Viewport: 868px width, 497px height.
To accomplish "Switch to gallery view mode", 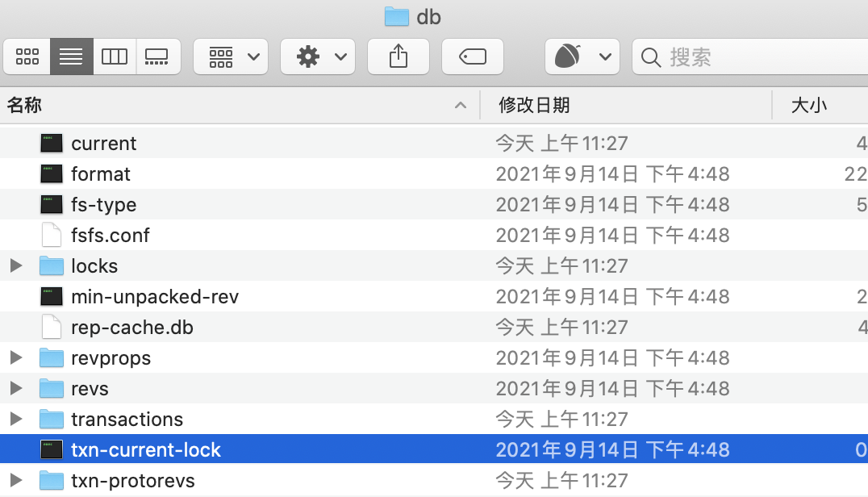I will 158,56.
